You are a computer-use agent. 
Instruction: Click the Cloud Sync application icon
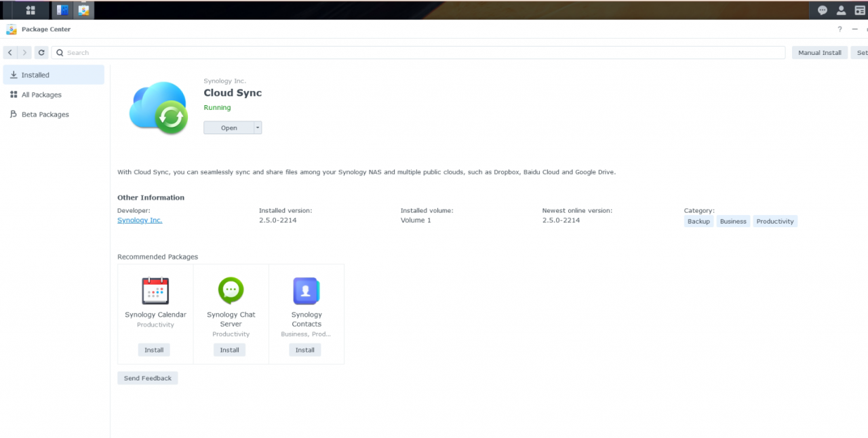tap(158, 107)
